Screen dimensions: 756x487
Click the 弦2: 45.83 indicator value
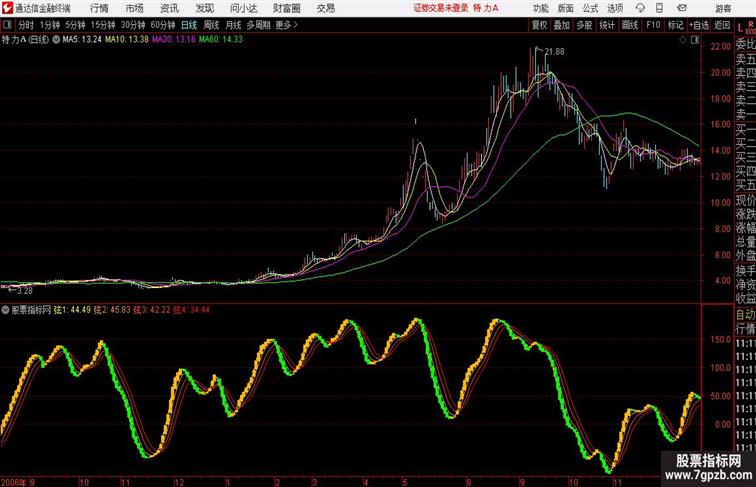[x=112, y=310]
